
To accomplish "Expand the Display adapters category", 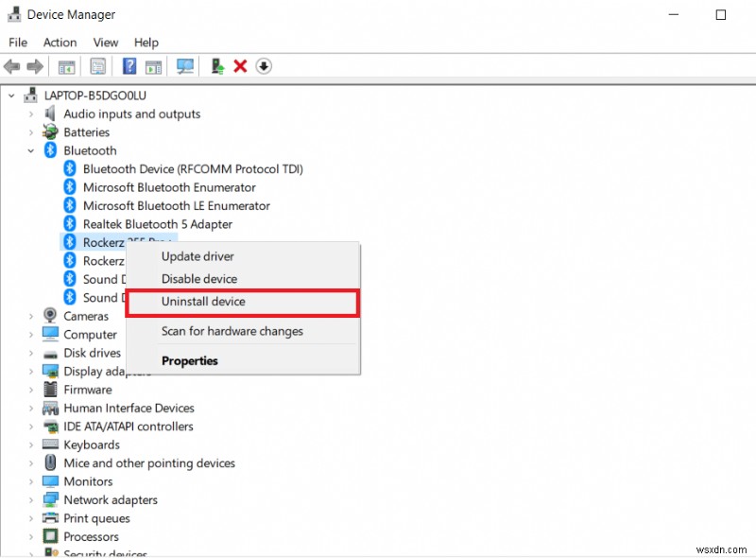I will [29, 371].
